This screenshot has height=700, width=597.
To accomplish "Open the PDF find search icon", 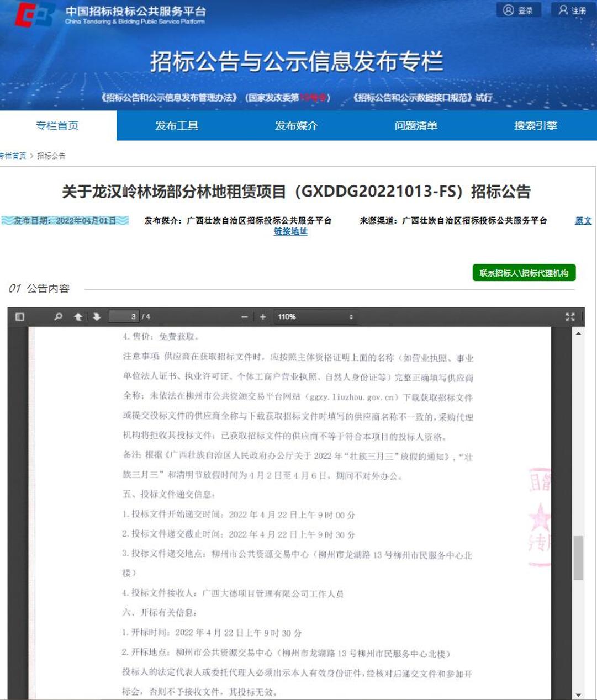I will point(58,316).
